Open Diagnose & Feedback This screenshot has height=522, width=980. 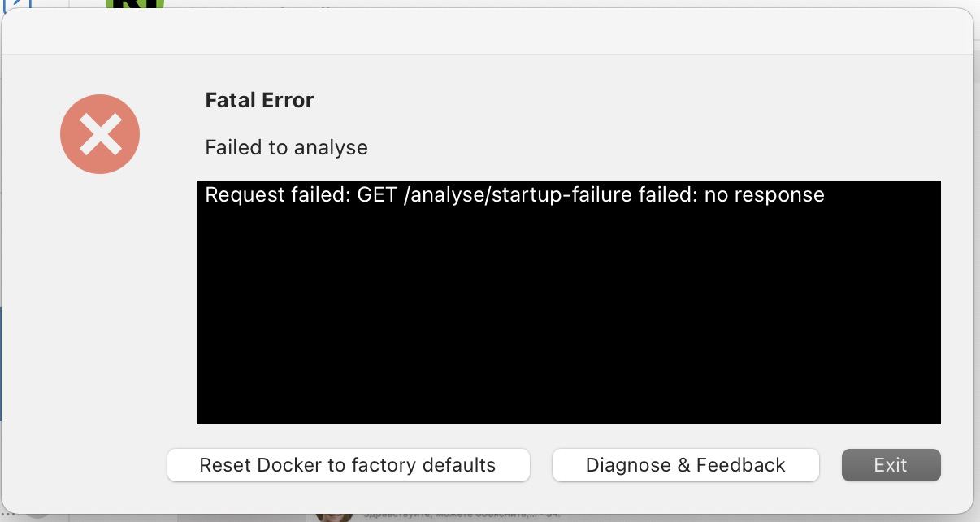coord(685,465)
